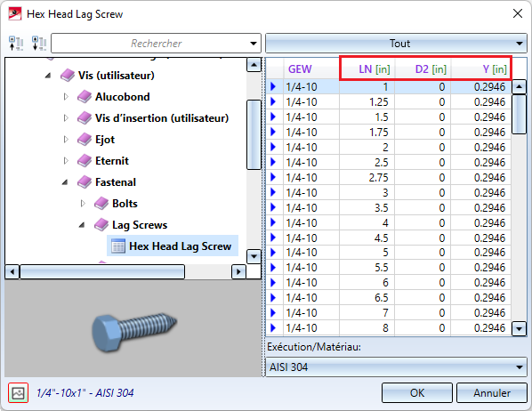Click tree scroll up arrow
Viewport: 532px width, 411px height.
click(254, 64)
